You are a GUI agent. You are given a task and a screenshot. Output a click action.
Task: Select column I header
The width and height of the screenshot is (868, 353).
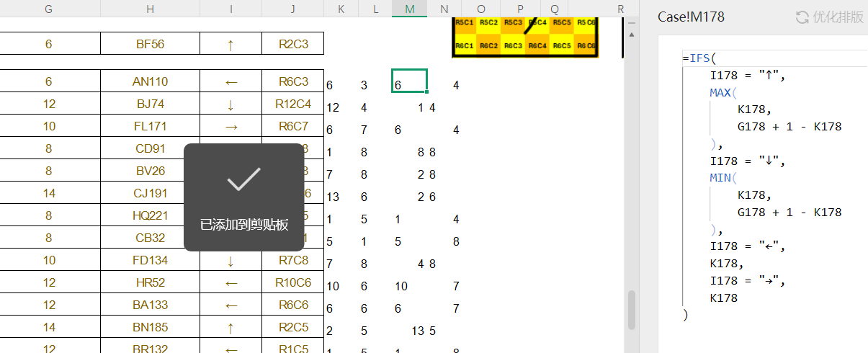[231, 9]
